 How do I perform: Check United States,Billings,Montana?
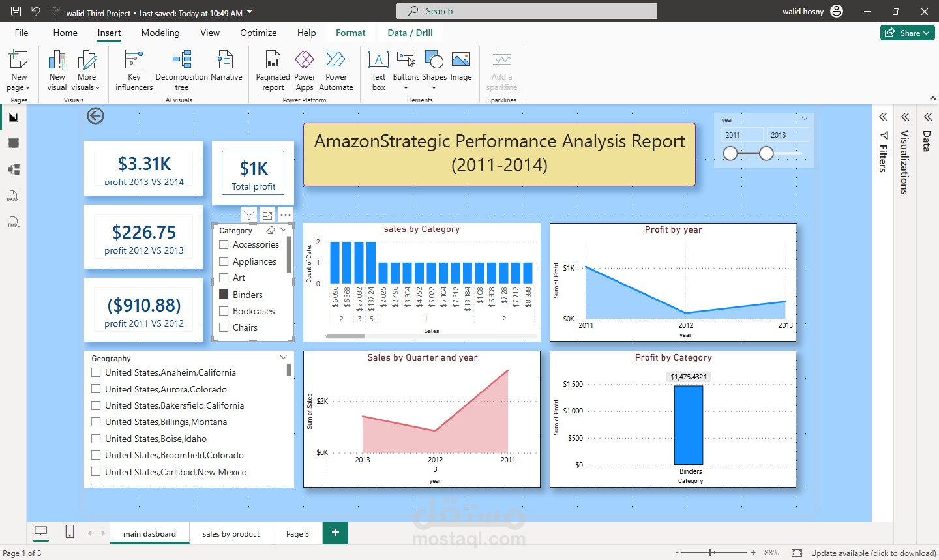click(x=96, y=422)
